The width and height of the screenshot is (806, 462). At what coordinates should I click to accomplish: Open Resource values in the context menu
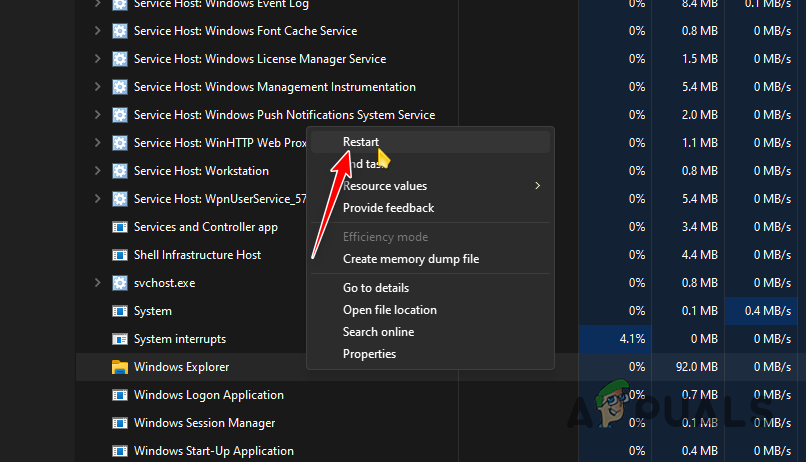[x=430, y=186]
